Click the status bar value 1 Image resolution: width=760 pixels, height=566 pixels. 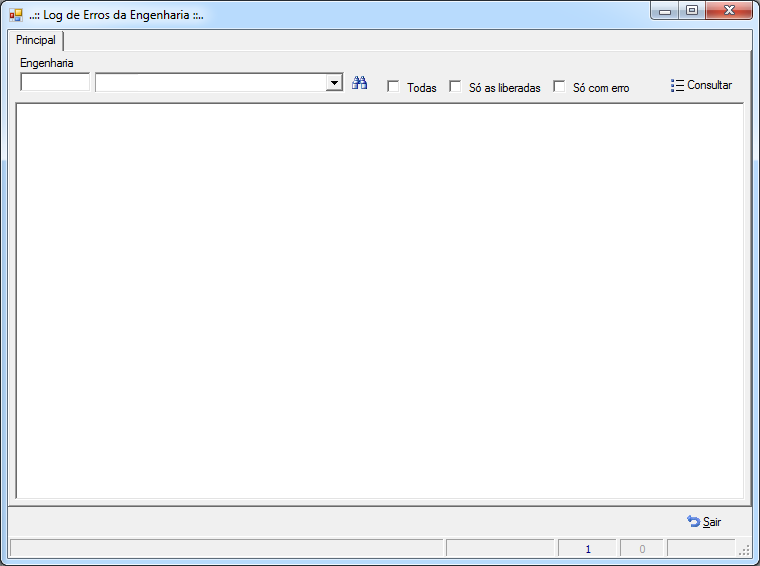tap(587, 549)
